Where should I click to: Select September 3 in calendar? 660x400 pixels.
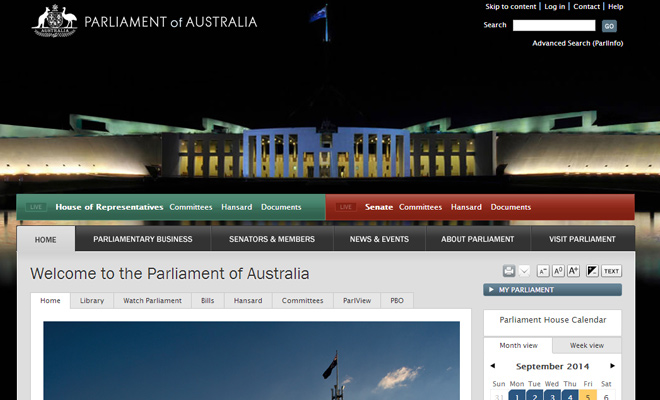[552, 396]
